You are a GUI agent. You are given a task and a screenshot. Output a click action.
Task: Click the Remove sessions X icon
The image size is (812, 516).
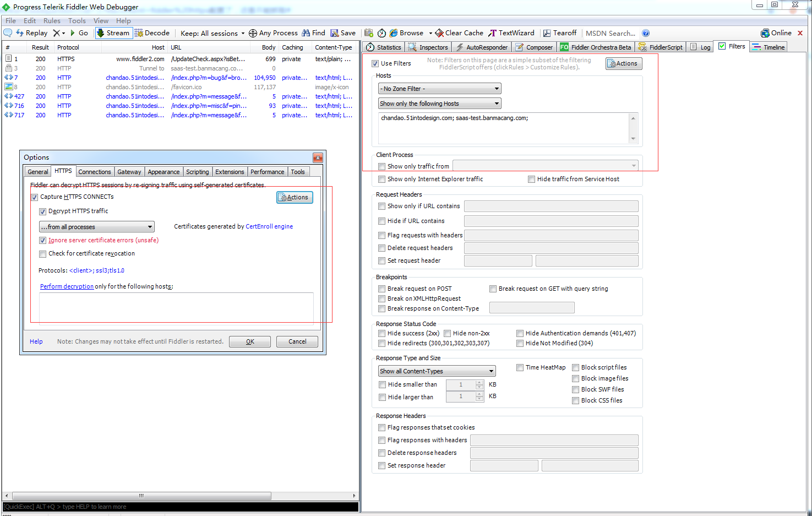click(x=56, y=33)
